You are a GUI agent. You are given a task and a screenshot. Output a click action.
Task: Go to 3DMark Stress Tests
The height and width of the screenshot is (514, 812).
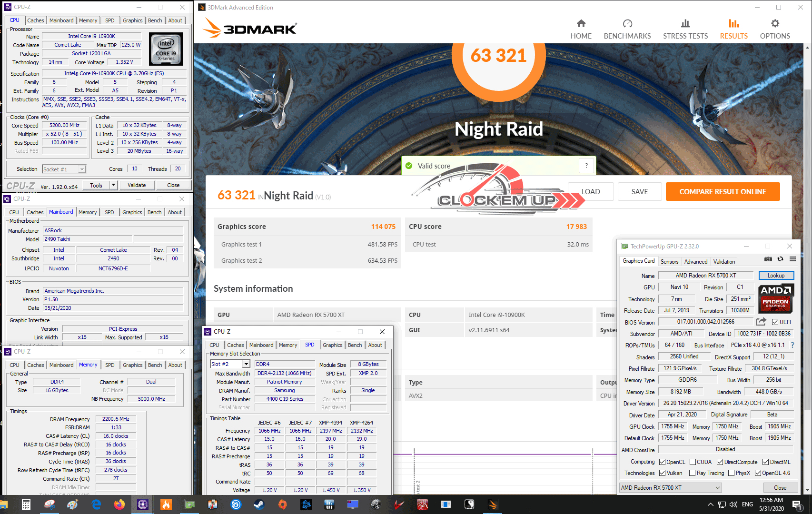(685, 29)
